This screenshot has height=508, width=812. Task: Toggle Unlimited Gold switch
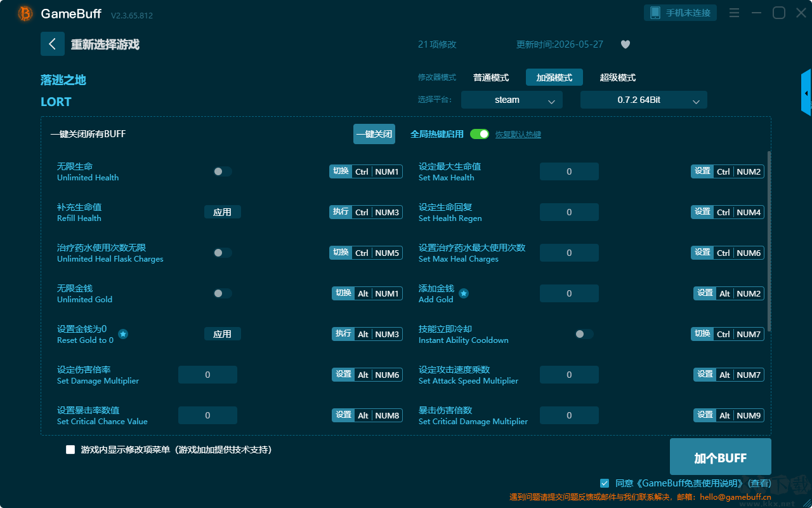[x=223, y=293]
